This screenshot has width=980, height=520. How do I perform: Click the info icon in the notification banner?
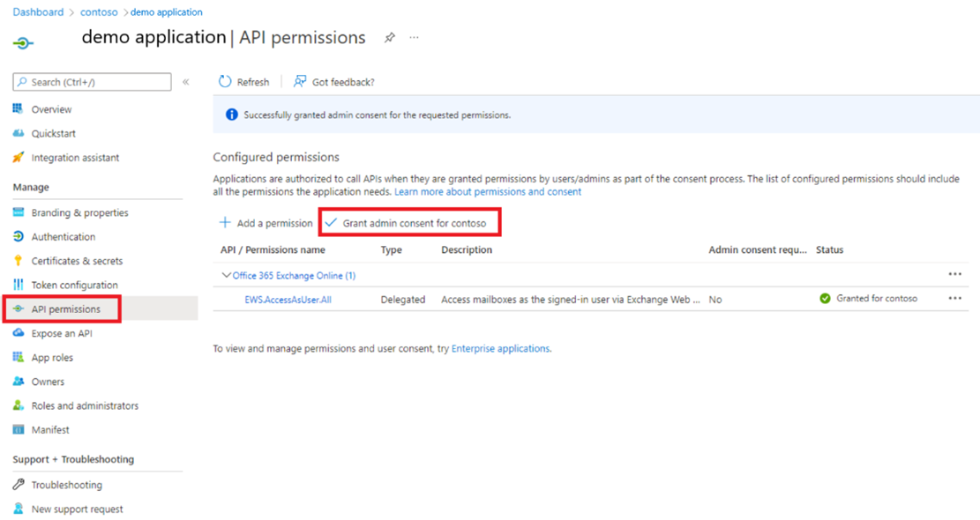232,115
